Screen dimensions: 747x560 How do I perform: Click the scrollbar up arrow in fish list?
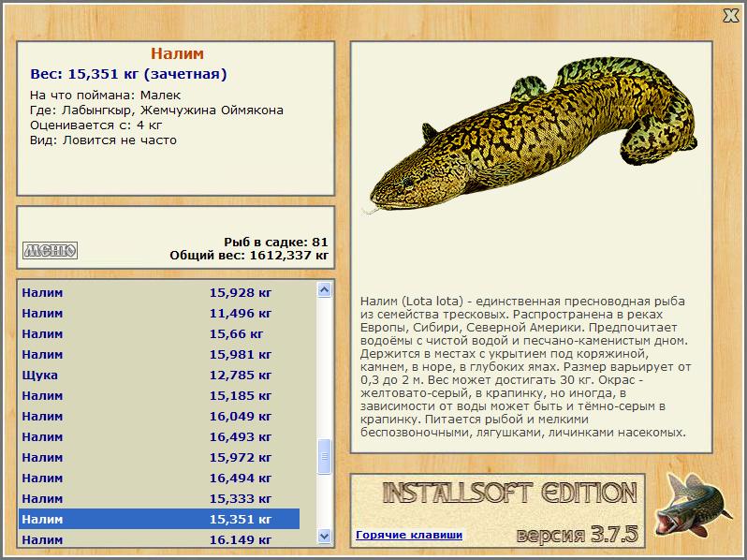[325, 289]
